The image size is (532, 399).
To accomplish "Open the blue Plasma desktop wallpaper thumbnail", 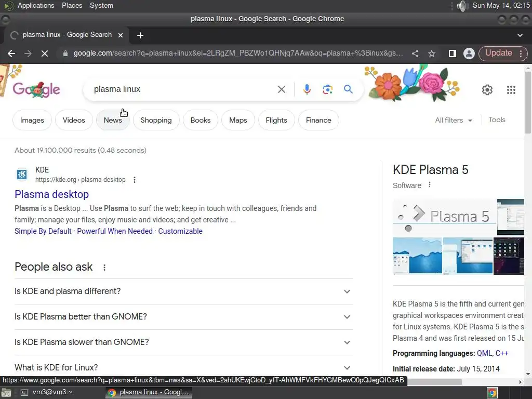I will pyautogui.click(x=417, y=256).
